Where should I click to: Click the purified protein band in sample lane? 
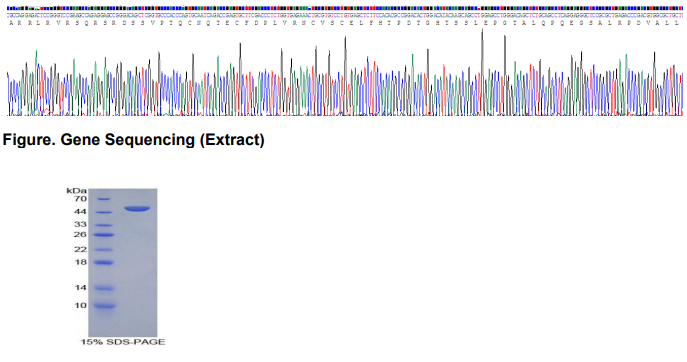tap(137, 209)
